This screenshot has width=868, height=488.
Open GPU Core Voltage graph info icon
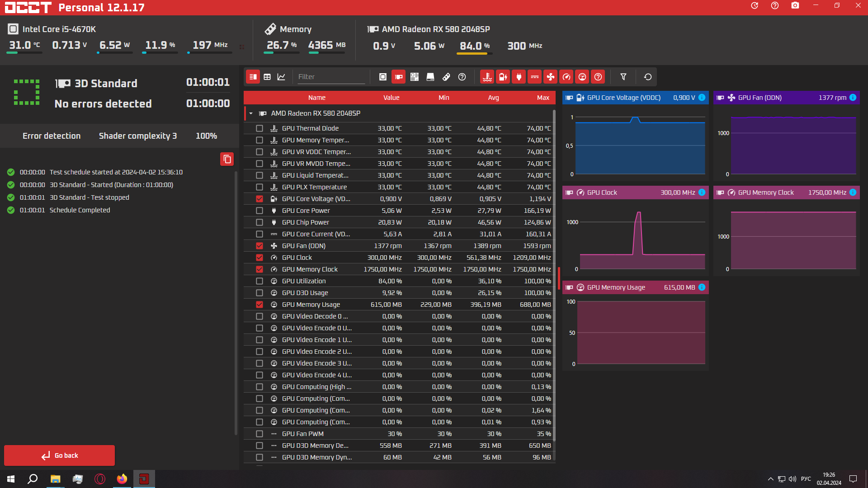[702, 98]
